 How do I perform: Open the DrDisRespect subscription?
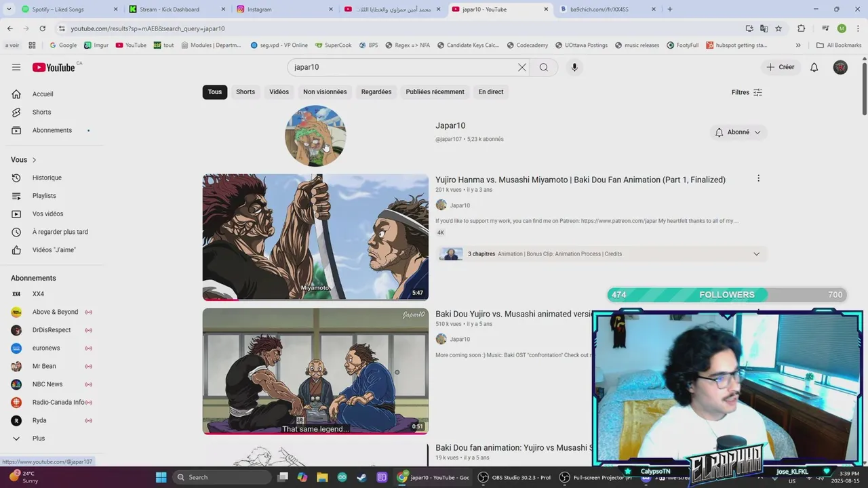coord(52,330)
